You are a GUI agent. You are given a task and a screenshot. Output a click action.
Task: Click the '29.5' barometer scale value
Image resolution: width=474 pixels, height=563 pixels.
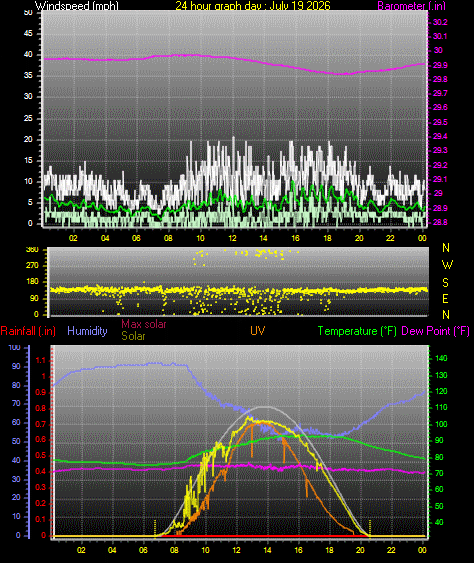tap(440, 122)
